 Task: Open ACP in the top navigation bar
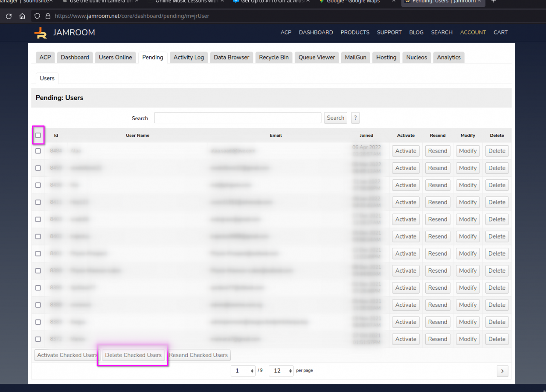286,32
